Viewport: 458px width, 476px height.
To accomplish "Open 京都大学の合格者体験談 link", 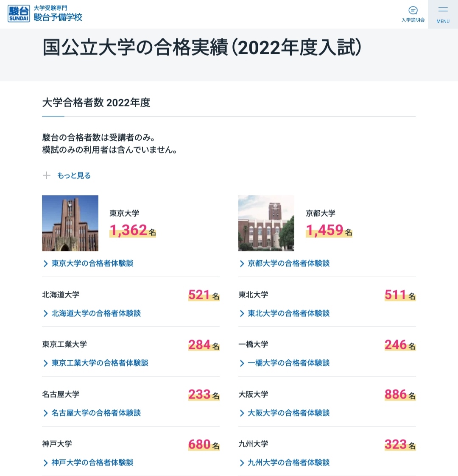I will click(288, 263).
